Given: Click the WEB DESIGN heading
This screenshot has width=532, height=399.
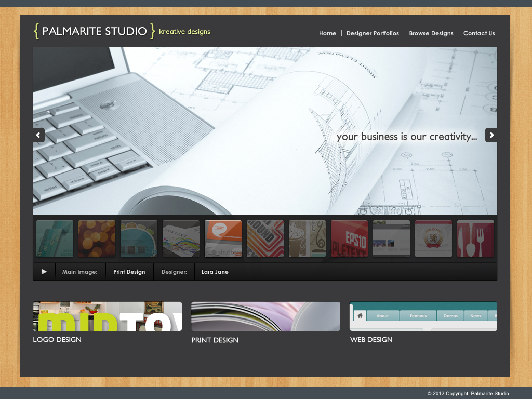Looking at the screenshot, I should pos(371,340).
